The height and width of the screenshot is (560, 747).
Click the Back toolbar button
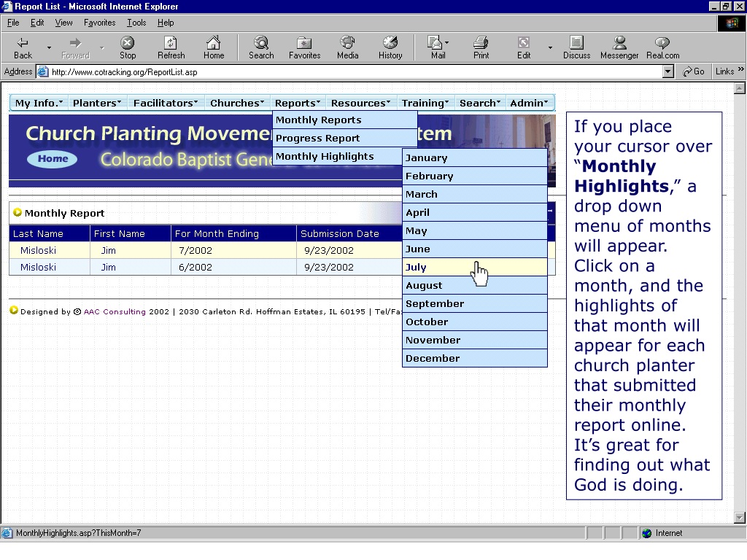pyautogui.click(x=23, y=47)
